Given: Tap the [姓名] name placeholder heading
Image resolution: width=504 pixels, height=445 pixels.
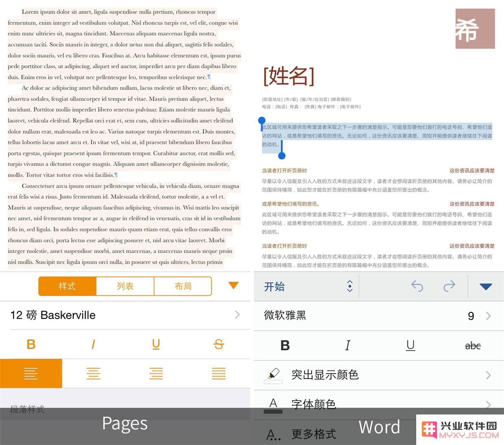Looking at the screenshot, I should pos(289,76).
